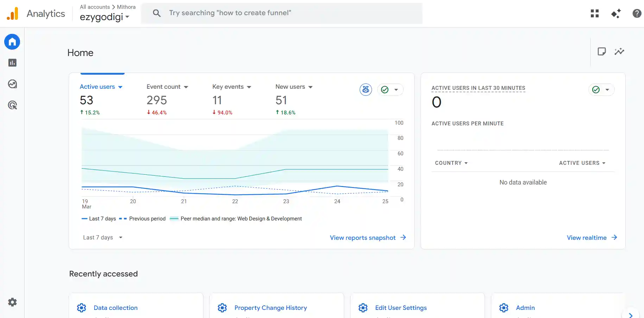Image resolution: width=644 pixels, height=318 pixels.
Task: Expand the Last 7 days date range selector
Action: coord(102,237)
